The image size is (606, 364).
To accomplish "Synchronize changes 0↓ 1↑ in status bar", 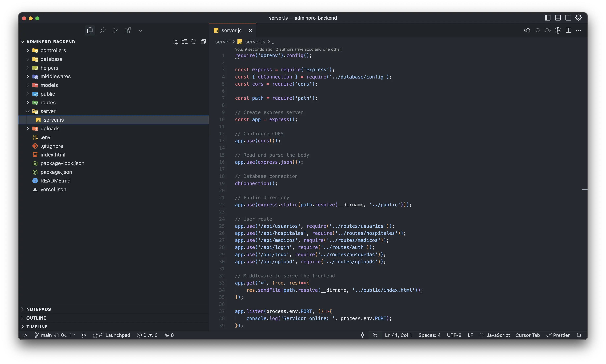I will [65, 335].
